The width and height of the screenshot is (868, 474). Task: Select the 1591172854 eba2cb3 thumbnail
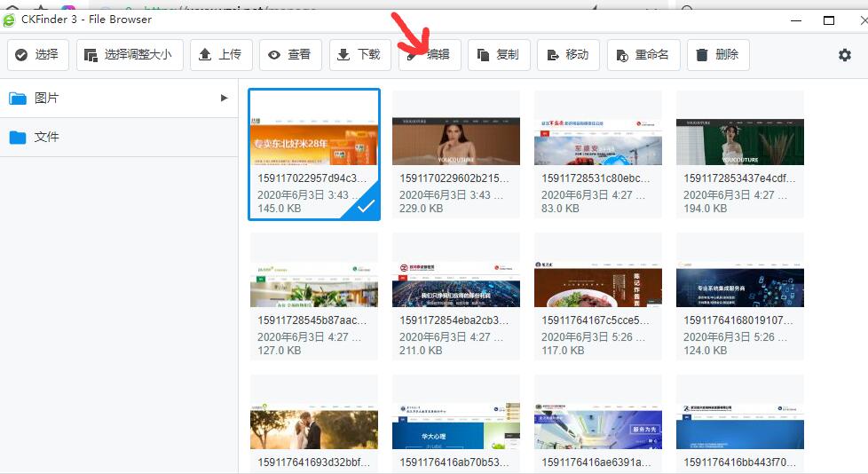click(456, 284)
